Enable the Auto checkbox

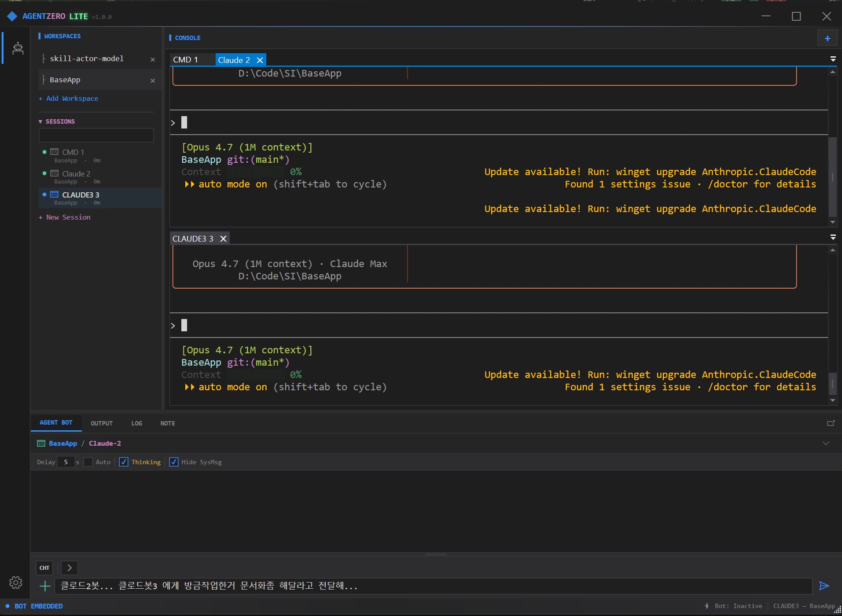click(88, 462)
